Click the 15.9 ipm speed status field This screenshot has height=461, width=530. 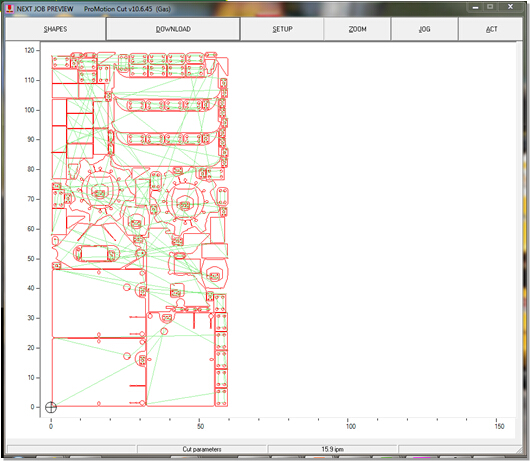332,449
